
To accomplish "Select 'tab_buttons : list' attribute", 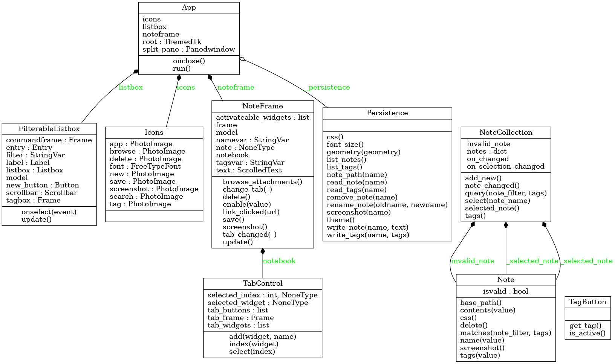I will coord(238,310).
